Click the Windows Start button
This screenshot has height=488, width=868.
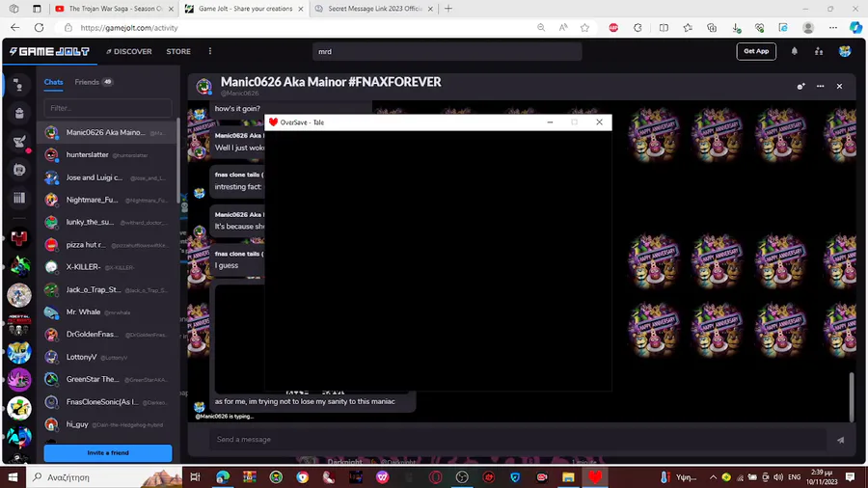tap(13, 477)
